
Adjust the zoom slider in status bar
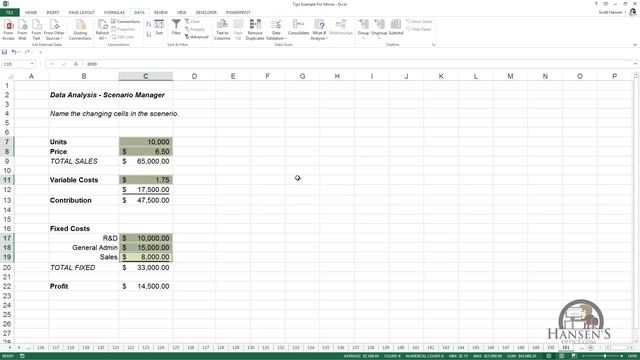604,356
